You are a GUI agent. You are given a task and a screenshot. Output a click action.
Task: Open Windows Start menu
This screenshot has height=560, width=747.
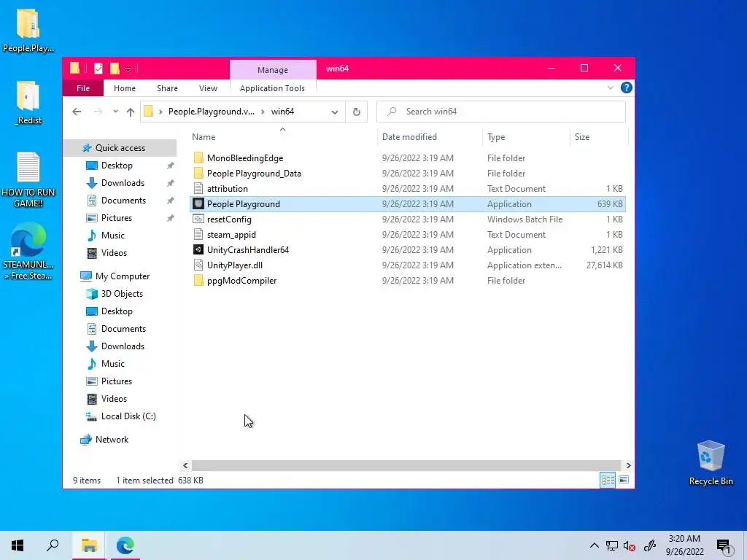click(18, 545)
